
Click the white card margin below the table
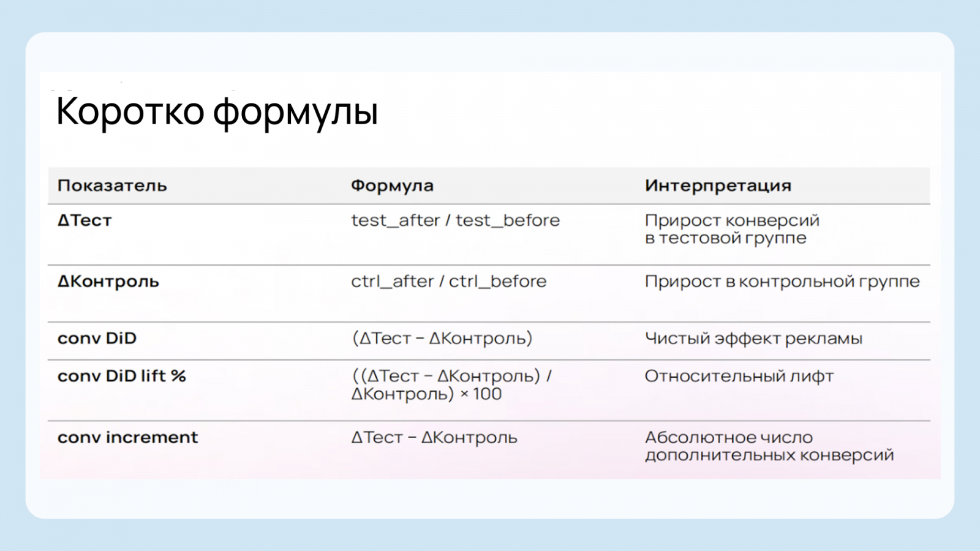[490, 498]
